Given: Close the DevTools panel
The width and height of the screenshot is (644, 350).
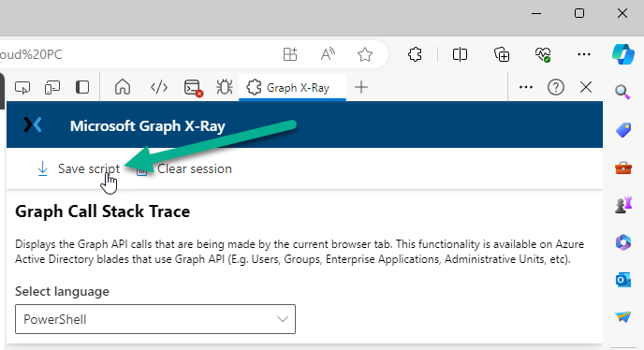Looking at the screenshot, I should [x=586, y=87].
